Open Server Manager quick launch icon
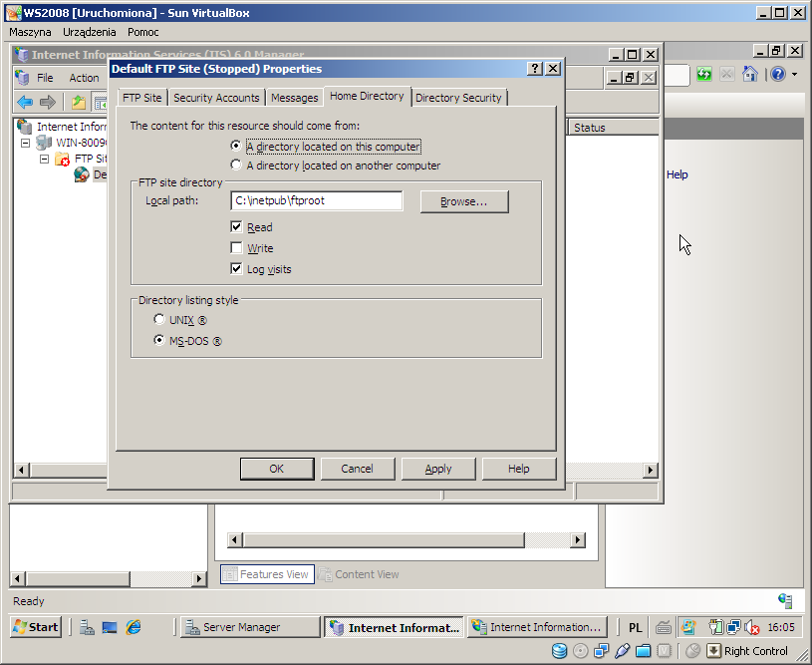This screenshot has height=665, width=812. click(x=87, y=627)
